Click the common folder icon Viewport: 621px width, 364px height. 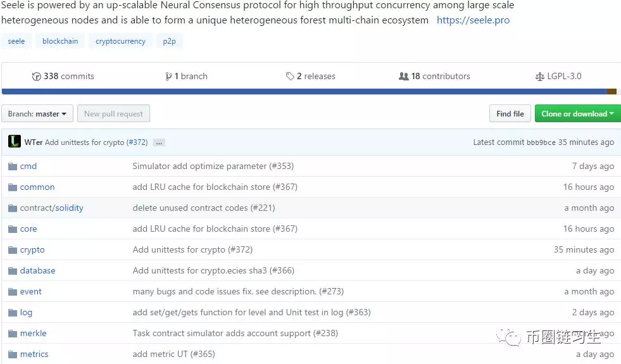(13, 187)
